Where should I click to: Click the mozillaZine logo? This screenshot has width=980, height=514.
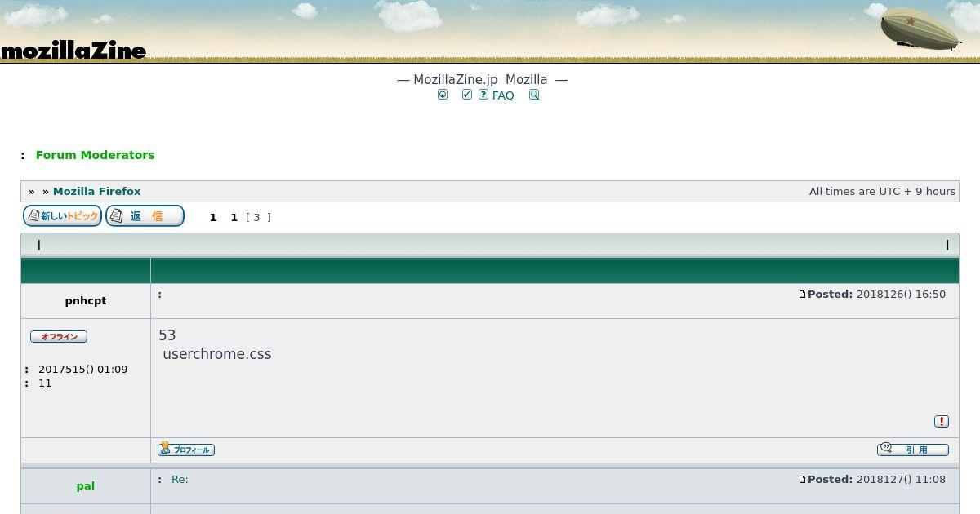[73, 51]
